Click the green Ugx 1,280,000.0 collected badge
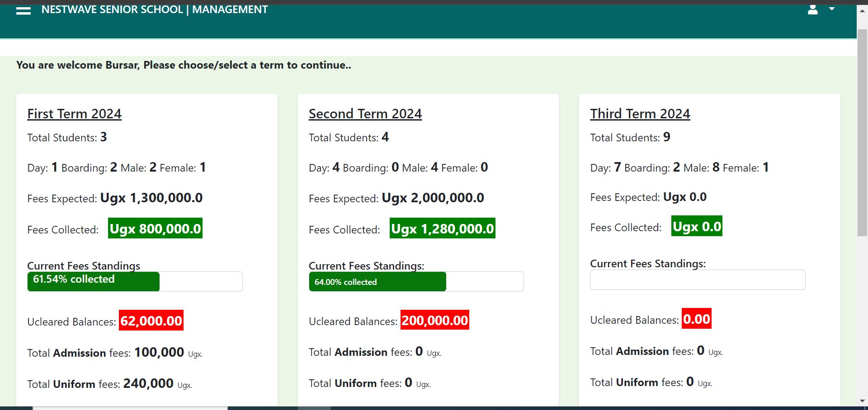 (442, 228)
